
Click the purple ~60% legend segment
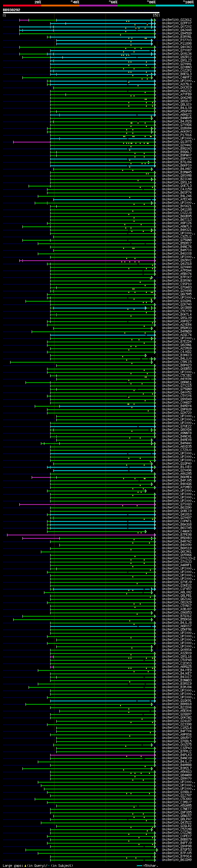(x=99, y=6)
